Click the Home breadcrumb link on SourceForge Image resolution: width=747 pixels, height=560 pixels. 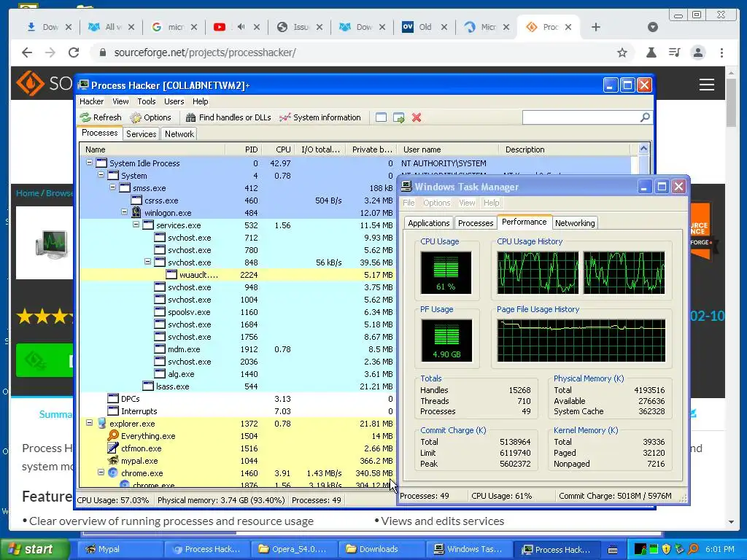pos(27,192)
